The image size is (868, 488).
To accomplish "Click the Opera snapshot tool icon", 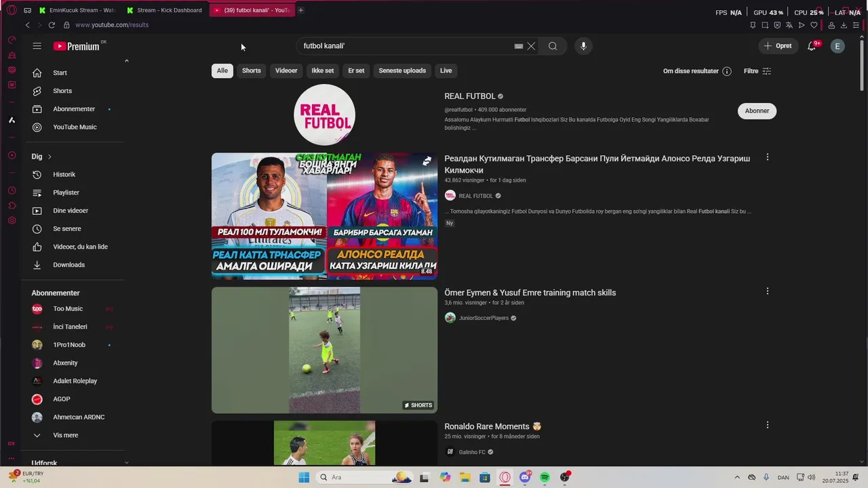I will pos(765,25).
